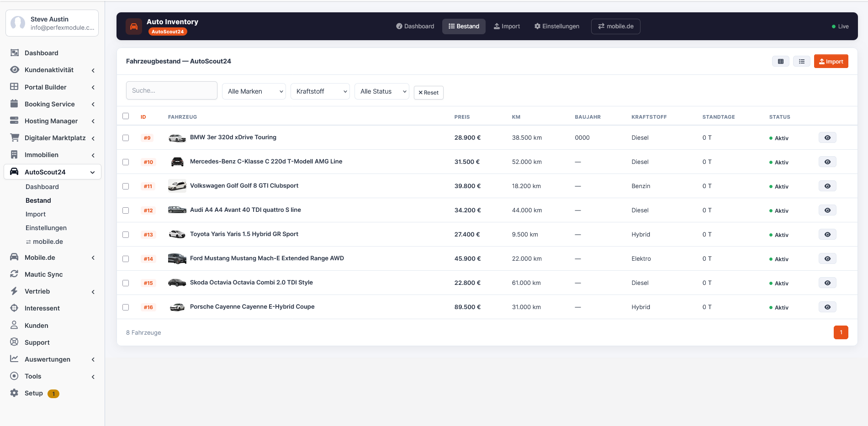
Task: Open the Alle Marken dropdown
Action: (254, 91)
